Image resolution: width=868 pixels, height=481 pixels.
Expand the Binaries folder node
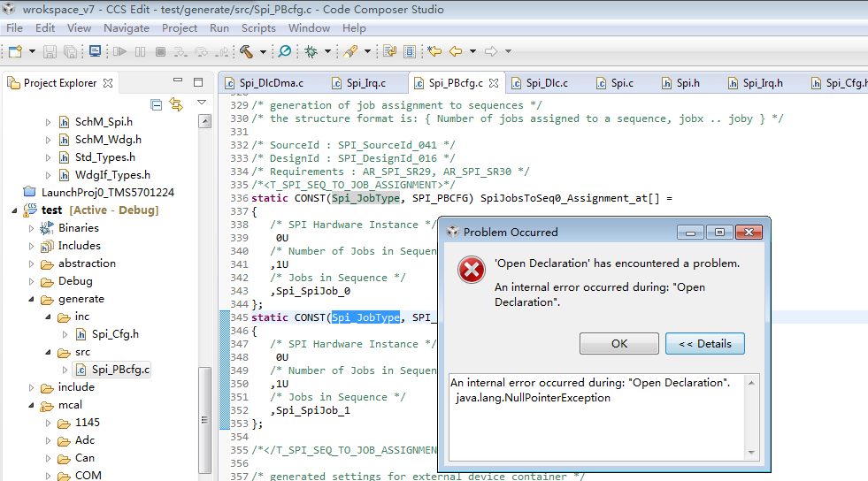click(33, 228)
